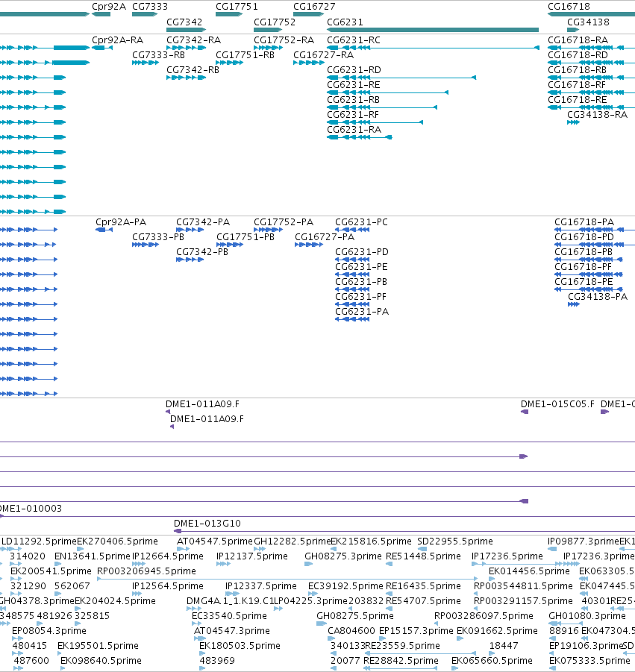Select protein CG16718-PA
This screenshot has height=672, width=635.
click(584, 222)
